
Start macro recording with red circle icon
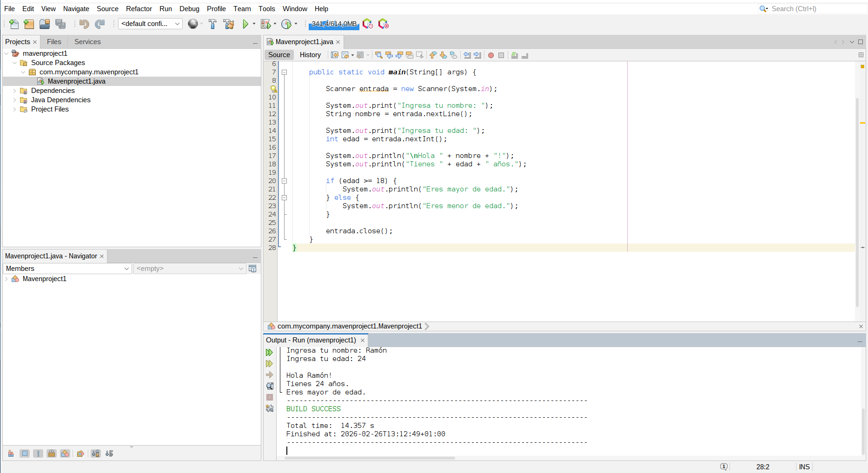pos(490,55)
